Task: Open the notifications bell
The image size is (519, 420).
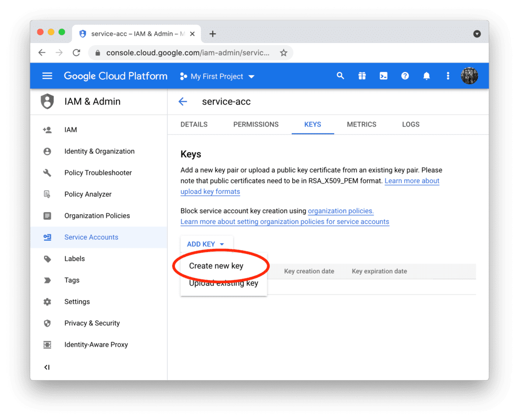Action: (x=426, y=76)
